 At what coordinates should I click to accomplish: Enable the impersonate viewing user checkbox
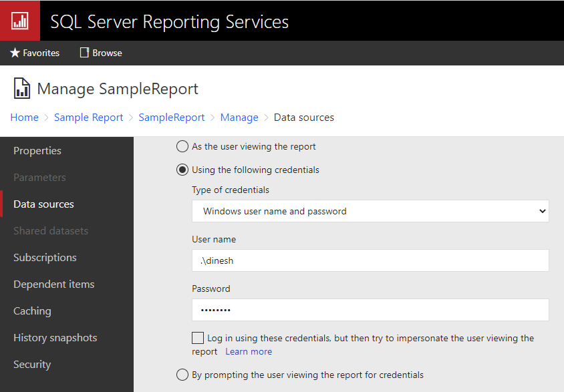point(198,338)
